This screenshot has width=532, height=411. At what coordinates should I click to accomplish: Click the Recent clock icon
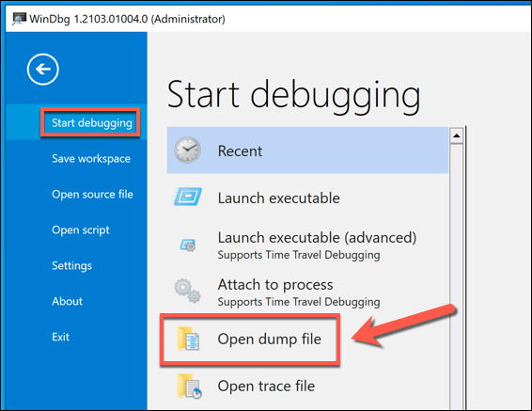pyautogui.click(x=188, y=150)
